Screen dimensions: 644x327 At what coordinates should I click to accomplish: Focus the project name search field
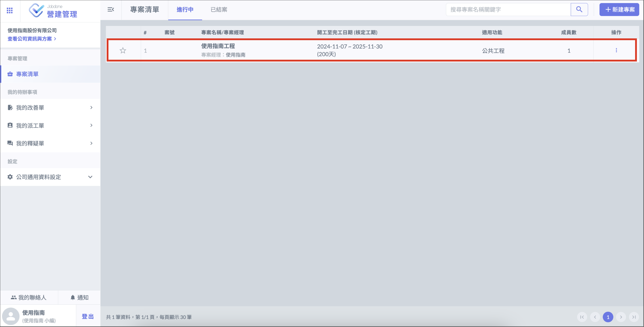508,9
